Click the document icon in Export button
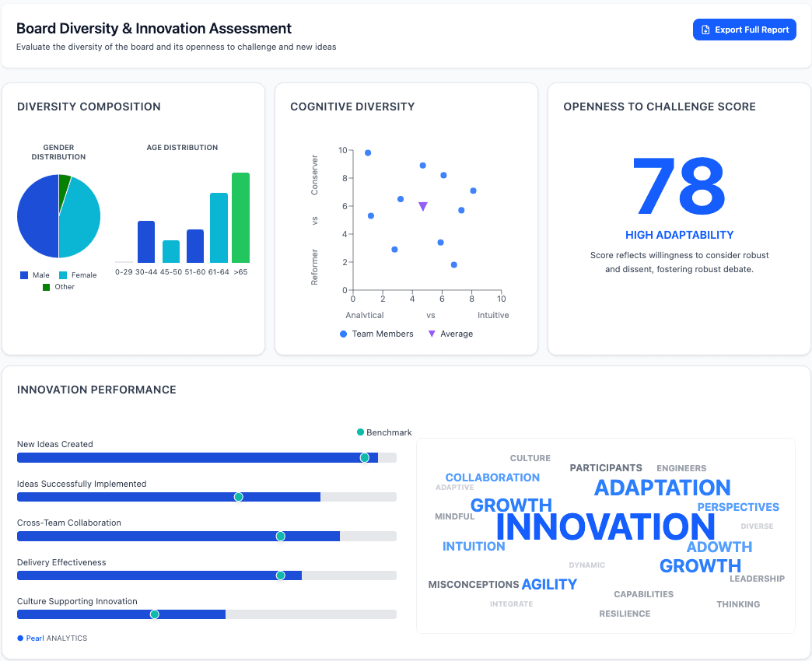The height and width of the screenshot is (661, 812). tap(705, 30)
